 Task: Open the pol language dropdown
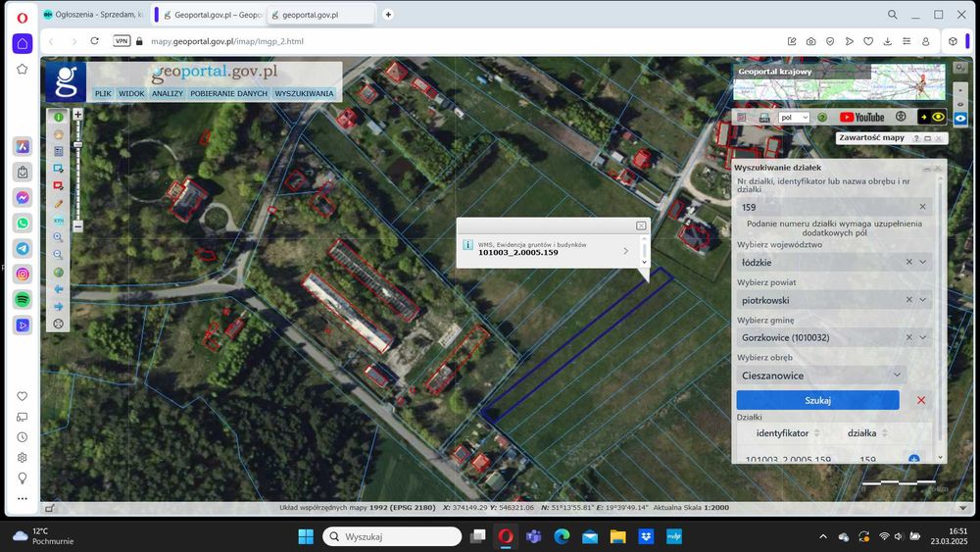[x=795, y=117]
